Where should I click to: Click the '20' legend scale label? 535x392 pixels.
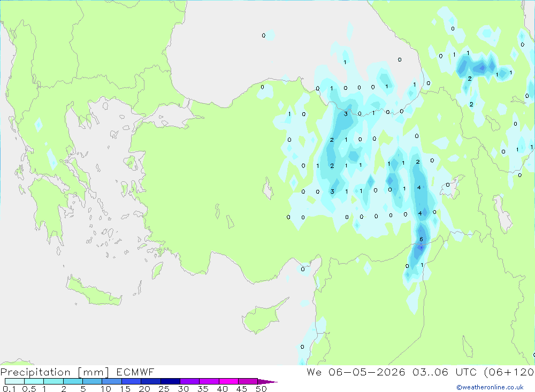[x=144, y=389]
